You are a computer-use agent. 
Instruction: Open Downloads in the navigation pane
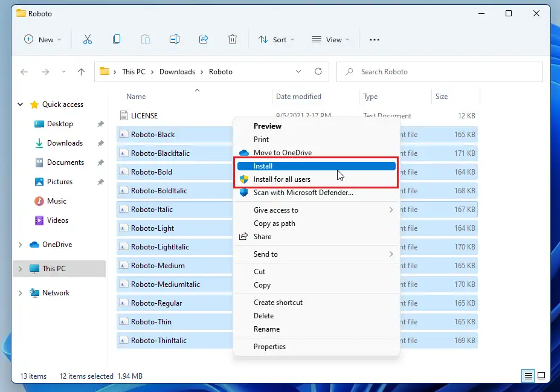(65, 143)
